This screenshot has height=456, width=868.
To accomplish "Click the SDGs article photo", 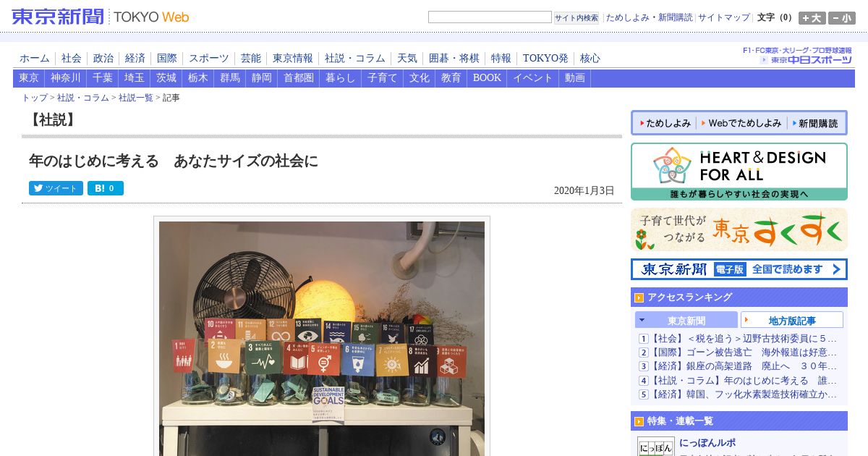I will pos(322,338).
